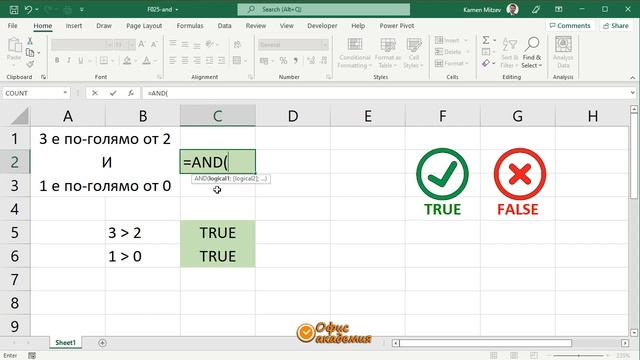Viewport: 640px width, 360px height.
Task: Click the Percent Style icon
Action: [x=283, y=60]
